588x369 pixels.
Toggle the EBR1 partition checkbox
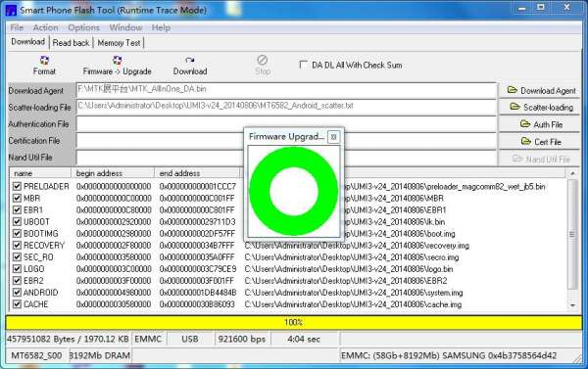17,209
